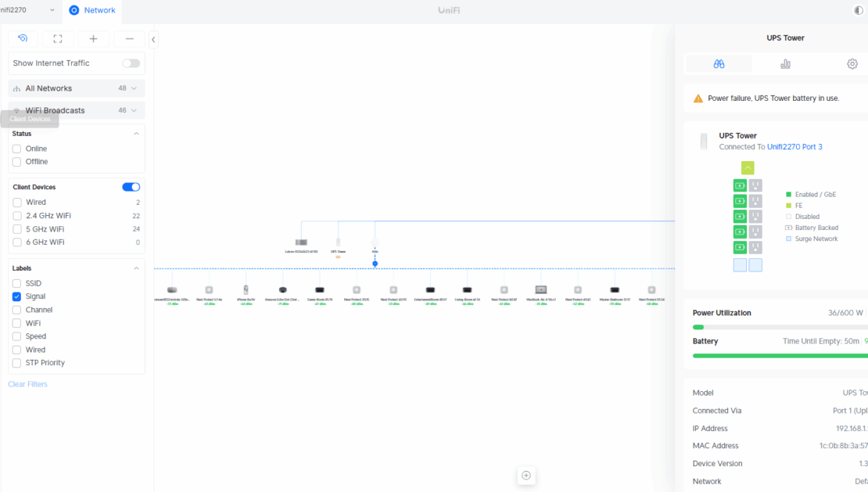Open the Unifi2270 Port 3 link
The image size is (868, 492).
pyautogui.click(x=795, y=147)
